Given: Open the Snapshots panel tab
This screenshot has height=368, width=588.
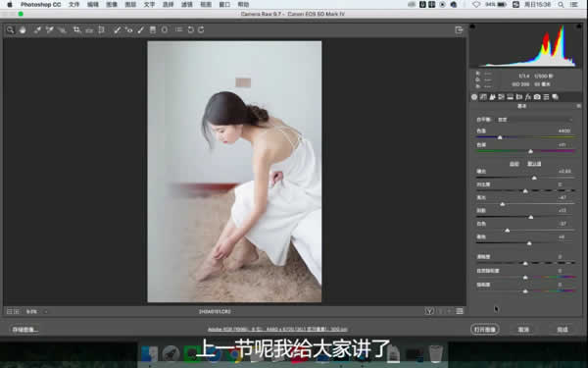Looking at the screenshot, I should pos(556,97).
